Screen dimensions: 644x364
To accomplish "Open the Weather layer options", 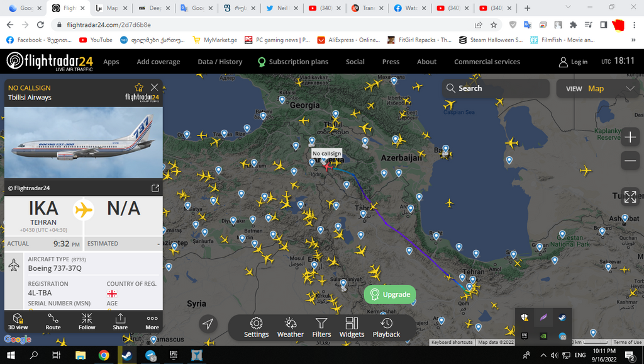I will point(291,328).
